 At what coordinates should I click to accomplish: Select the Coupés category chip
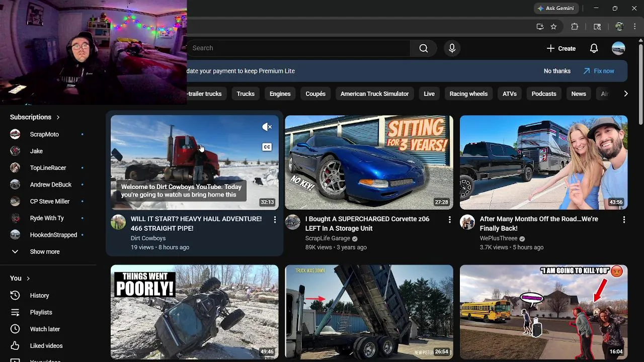tap(315, 94)
